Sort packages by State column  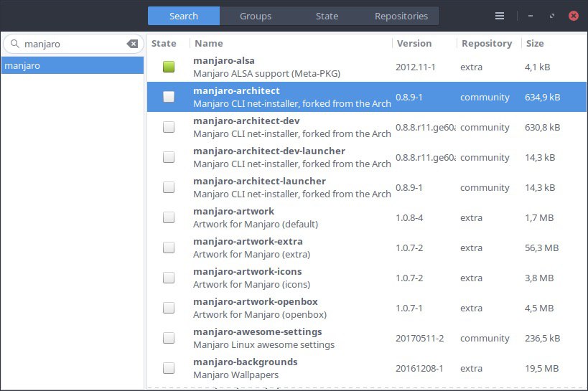click(x=168, y=44)
